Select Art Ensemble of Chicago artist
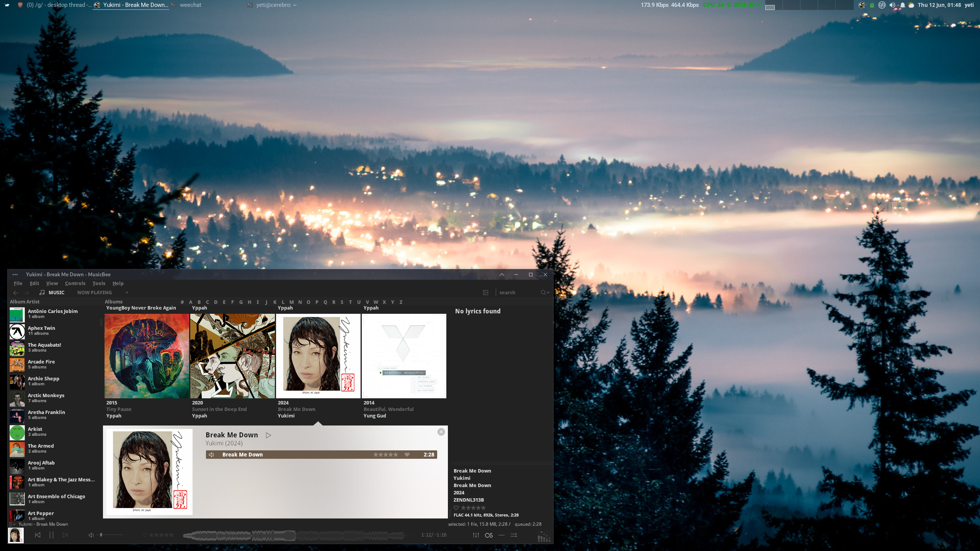The width and height of the screenshot is (980, 551). [x=54, y=499]
